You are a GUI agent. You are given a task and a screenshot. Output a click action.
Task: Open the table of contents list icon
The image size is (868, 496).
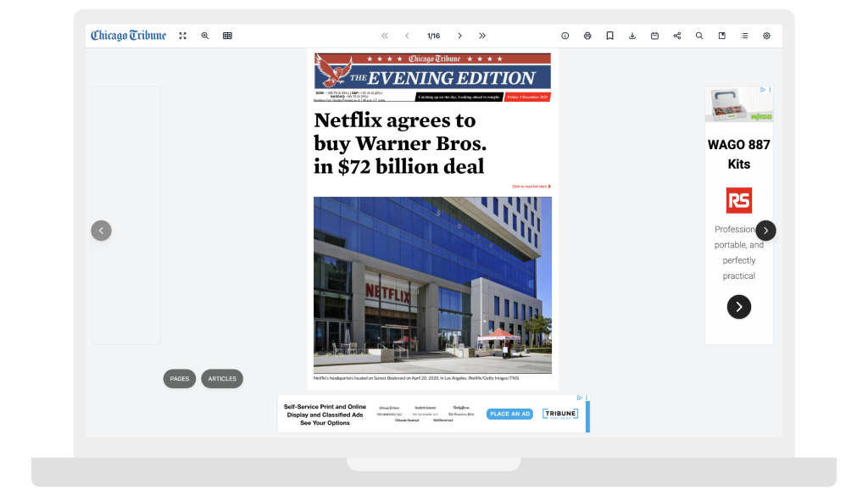(744, 36)
